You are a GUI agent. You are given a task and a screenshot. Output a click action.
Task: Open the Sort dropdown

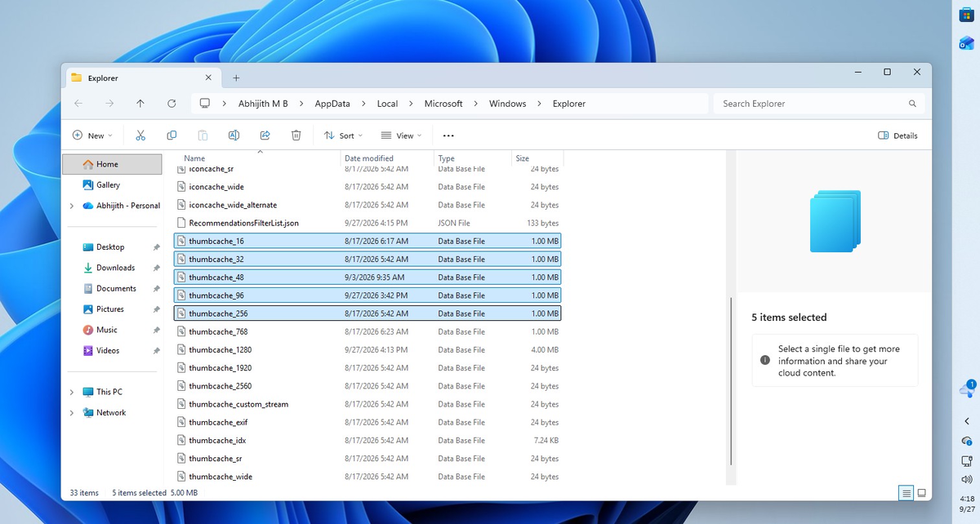pos(343,135)
